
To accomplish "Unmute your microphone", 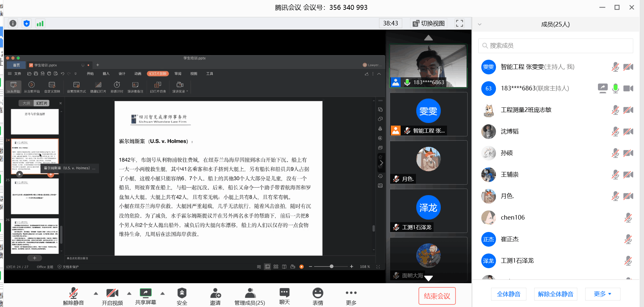I will 74,296.
